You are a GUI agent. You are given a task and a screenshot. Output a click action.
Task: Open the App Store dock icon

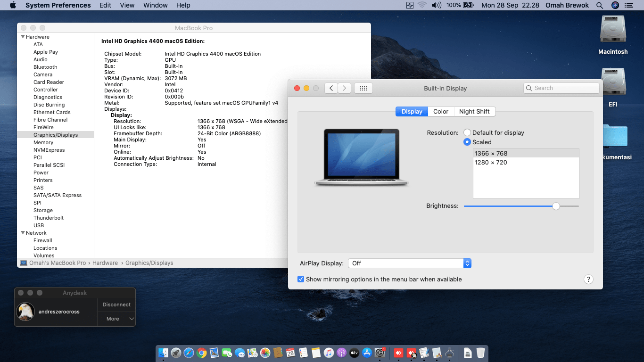(x=367, y=353)
